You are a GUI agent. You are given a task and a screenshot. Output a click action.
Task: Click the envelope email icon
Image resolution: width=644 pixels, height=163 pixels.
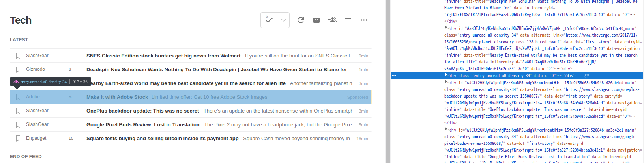point(316,20)
